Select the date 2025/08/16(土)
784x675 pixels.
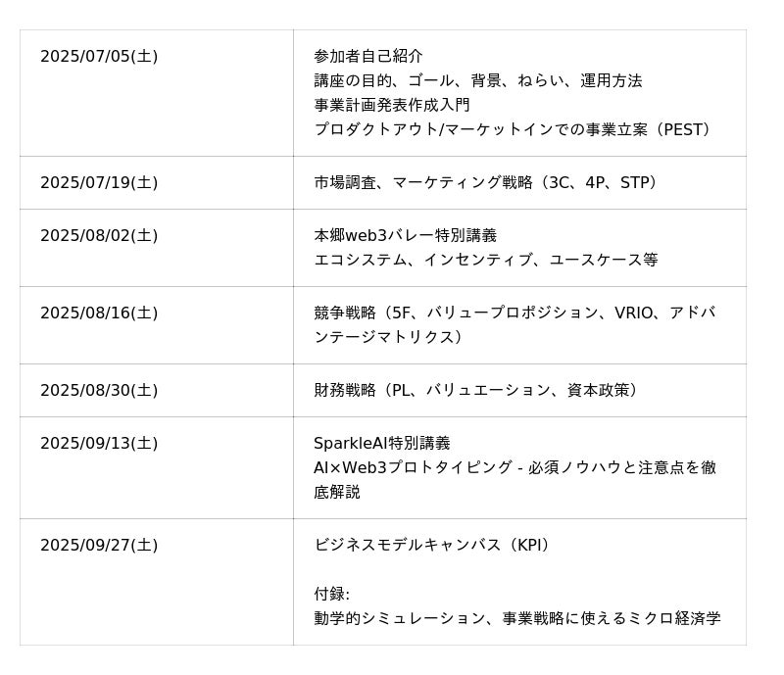[99, 313]
